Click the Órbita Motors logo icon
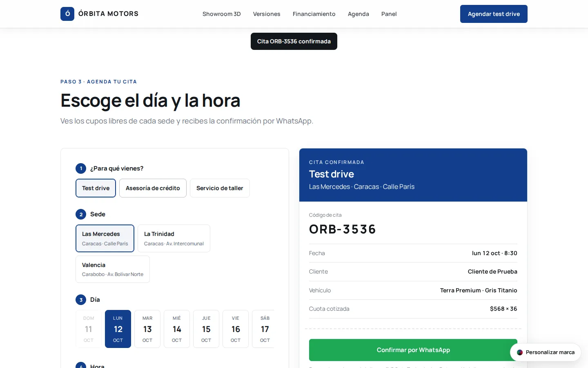Viewport: 588px width, 368px height. tap(67, 14)
